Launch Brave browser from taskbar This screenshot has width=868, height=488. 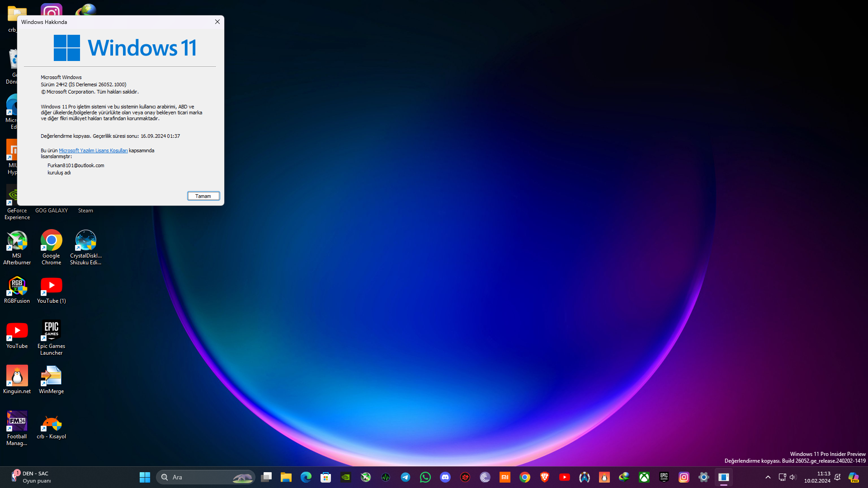coord(545,477)
